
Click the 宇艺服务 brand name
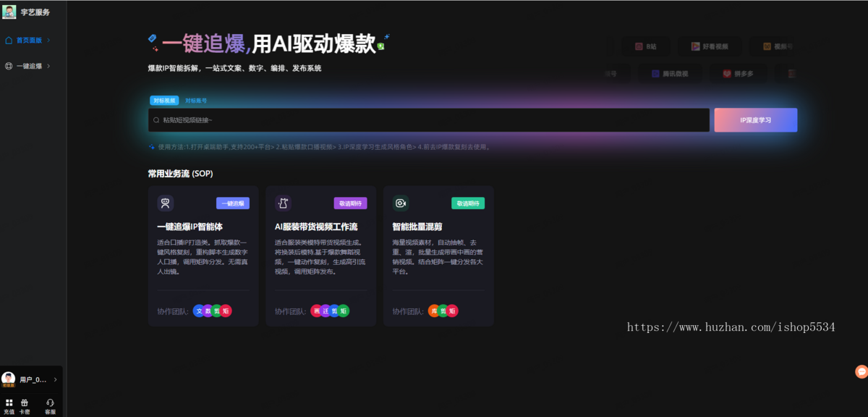(x=36, y=12)
